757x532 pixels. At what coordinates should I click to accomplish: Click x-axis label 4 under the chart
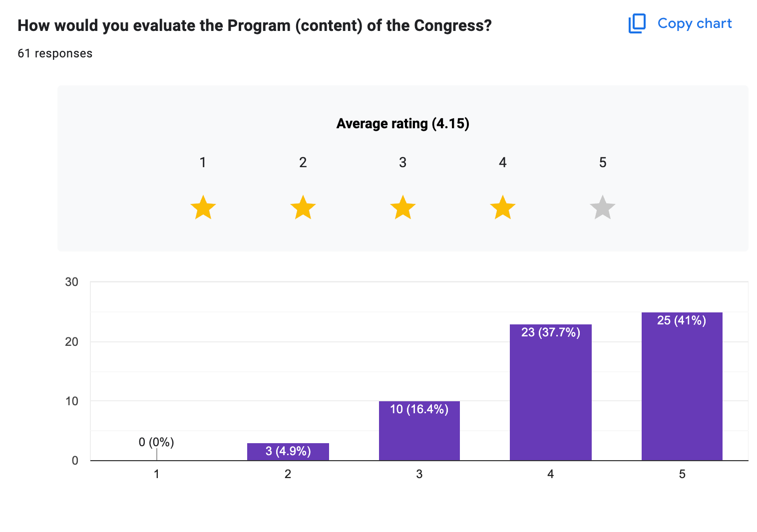pyautogui.click(x=550, y=474)
